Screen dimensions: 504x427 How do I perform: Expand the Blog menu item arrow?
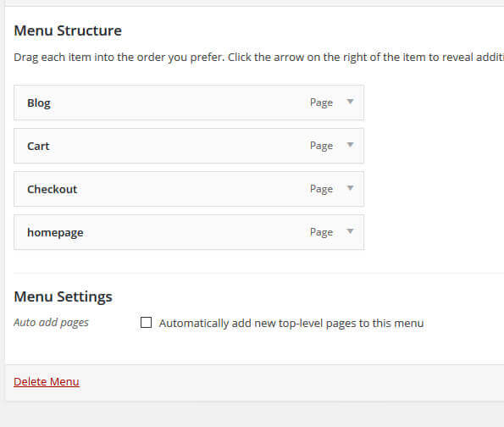[351, 102]
